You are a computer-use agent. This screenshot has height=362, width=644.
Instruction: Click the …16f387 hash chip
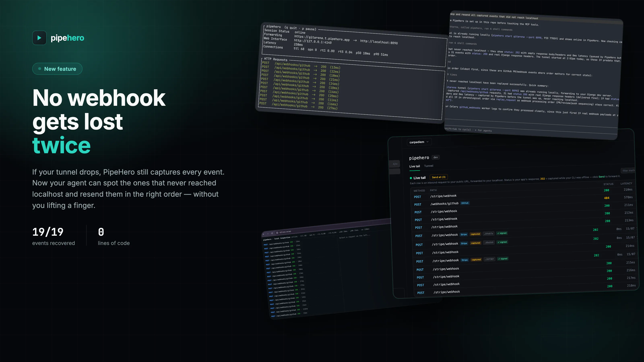click(x=489, y=259)
